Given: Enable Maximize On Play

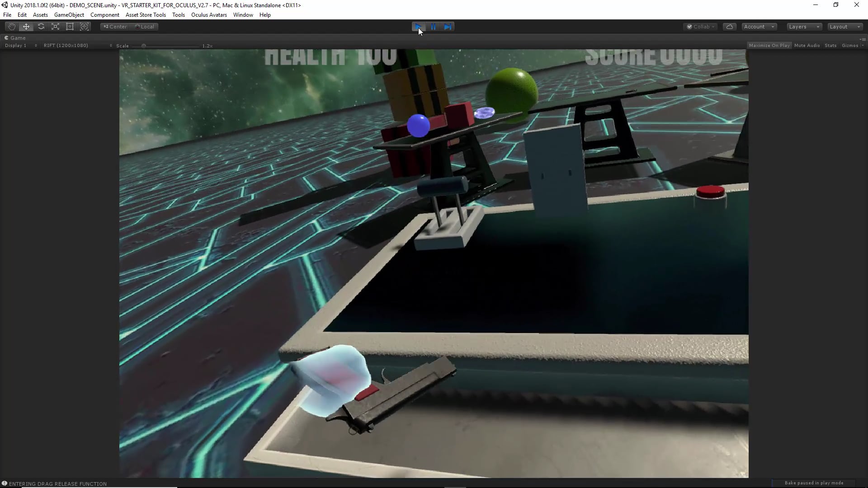Looking at the screenshot, I should (769, 45).
